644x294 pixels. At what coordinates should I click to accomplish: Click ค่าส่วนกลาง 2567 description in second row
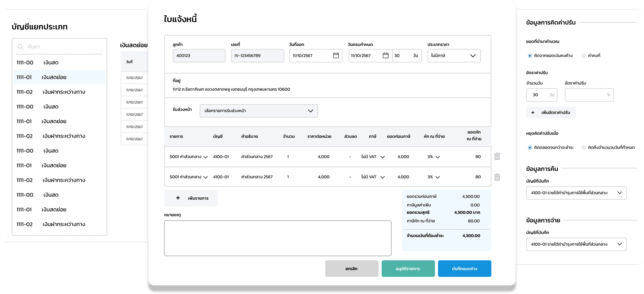tap(257, 177)
